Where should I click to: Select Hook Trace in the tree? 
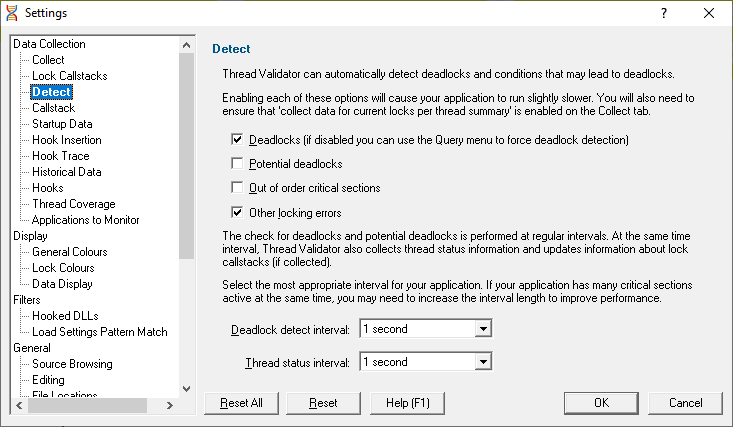point(61,156)
